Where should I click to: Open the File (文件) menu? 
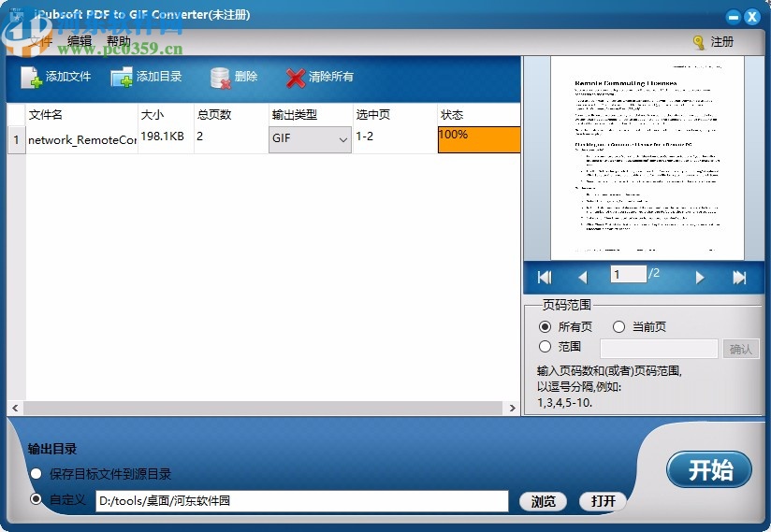click(40, 41)
